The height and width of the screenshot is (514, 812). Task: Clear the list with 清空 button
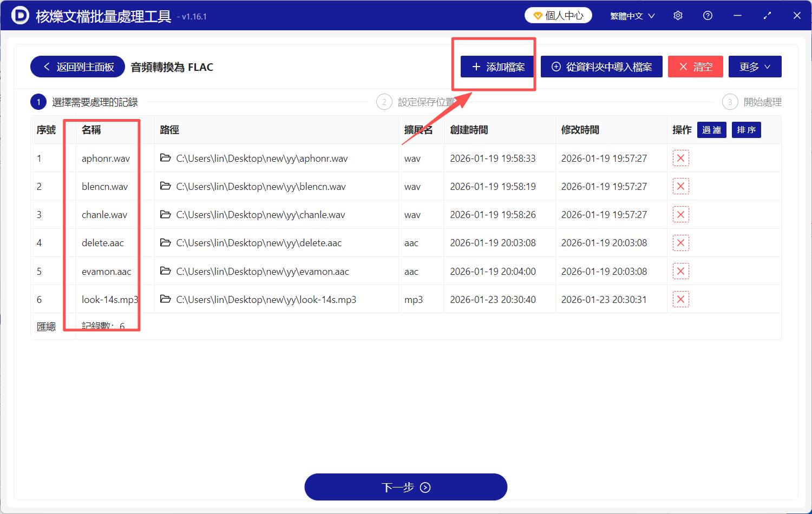click(695, 67)
